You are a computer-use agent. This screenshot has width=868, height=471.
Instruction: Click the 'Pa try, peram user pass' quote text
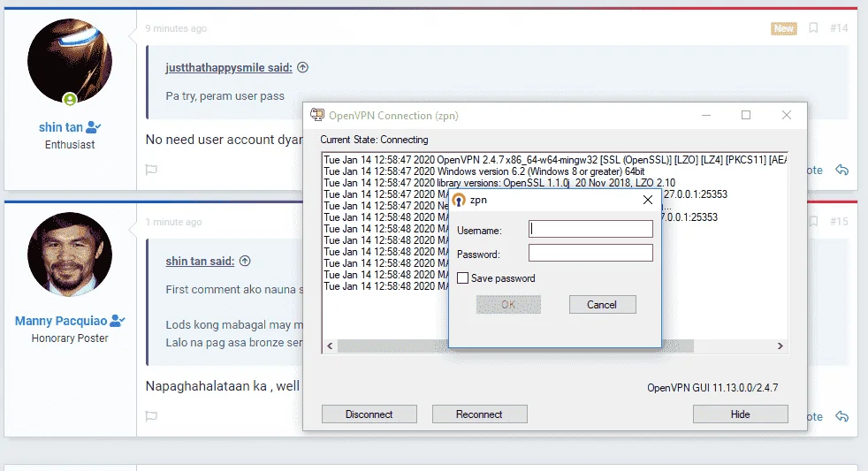225,95
